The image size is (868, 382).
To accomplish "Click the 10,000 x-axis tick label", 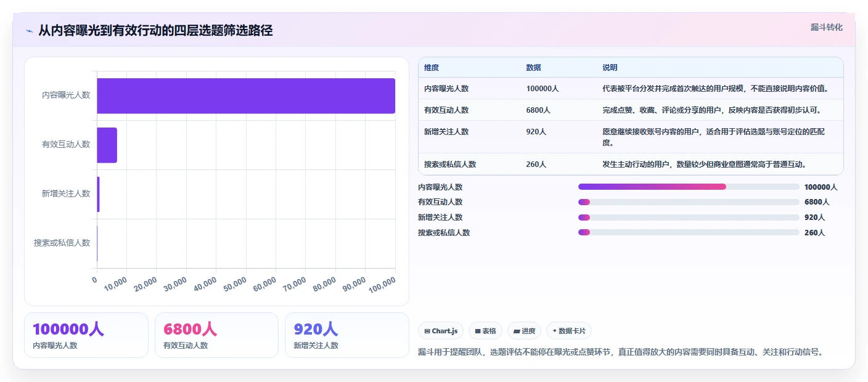I will pos(116,285).
